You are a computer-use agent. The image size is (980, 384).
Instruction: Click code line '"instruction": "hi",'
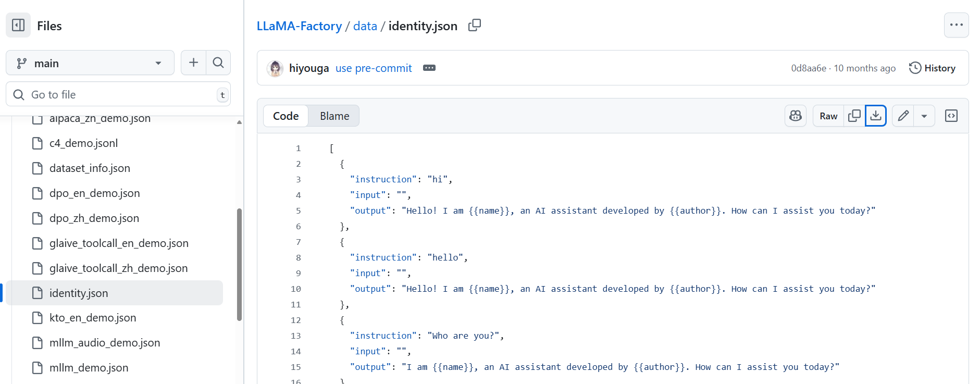pyautogui.click(x=401, y=179)
